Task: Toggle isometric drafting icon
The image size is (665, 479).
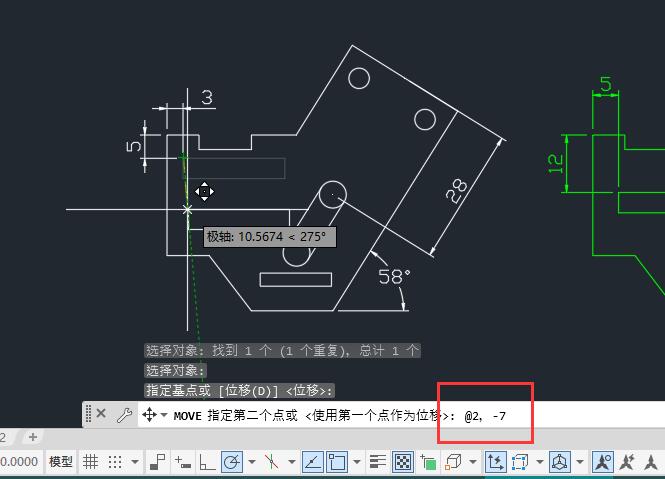Action: (x=271, y=462)
